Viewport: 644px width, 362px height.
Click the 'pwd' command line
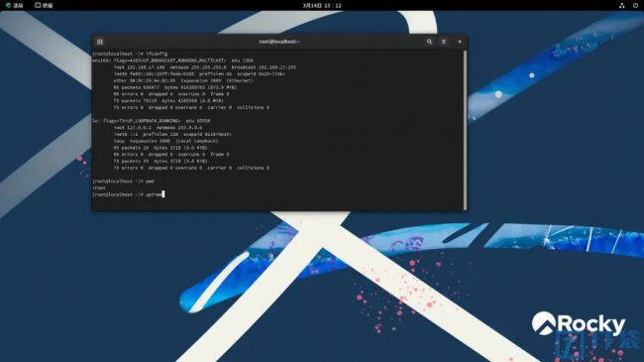click(x=123, y=181)
